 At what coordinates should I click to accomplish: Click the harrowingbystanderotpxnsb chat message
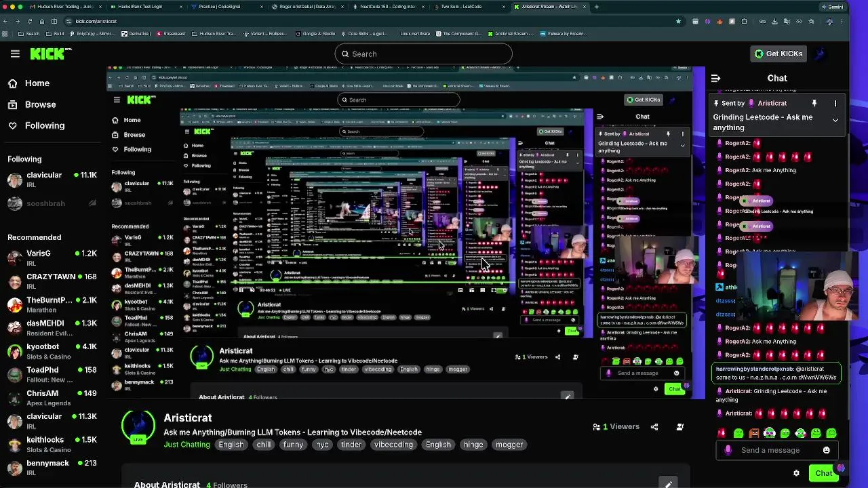pyautogui.click(x=777, y=373)
